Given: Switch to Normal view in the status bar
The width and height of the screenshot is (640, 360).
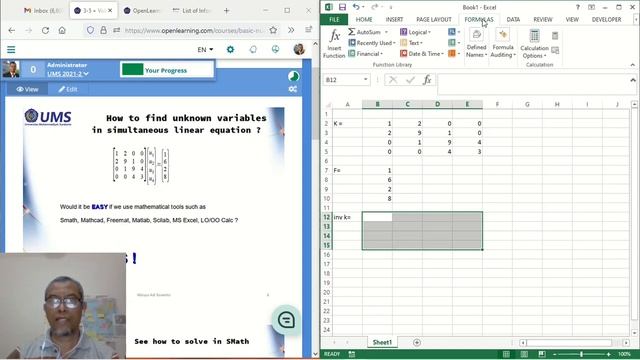Looking at the screenshot, I should [x=506, y=354].
